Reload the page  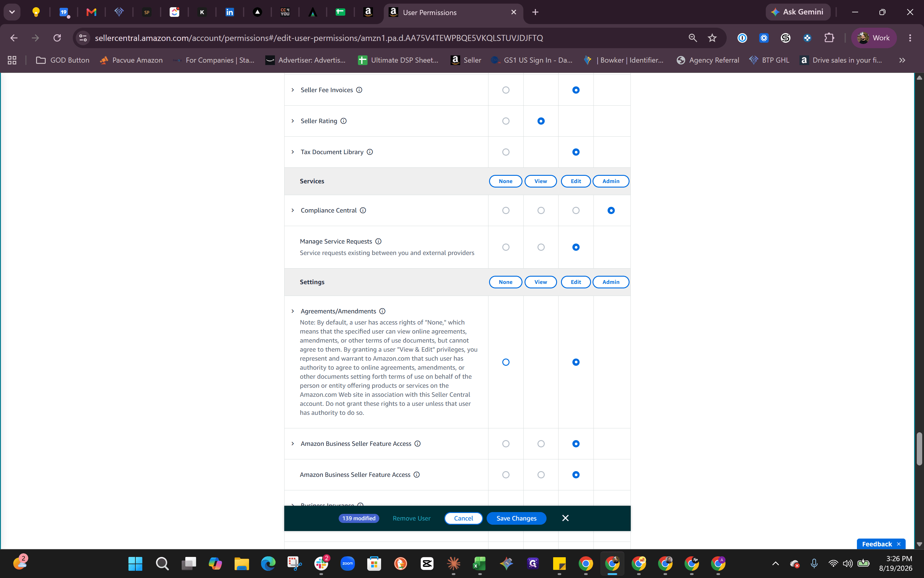point(57,38)
